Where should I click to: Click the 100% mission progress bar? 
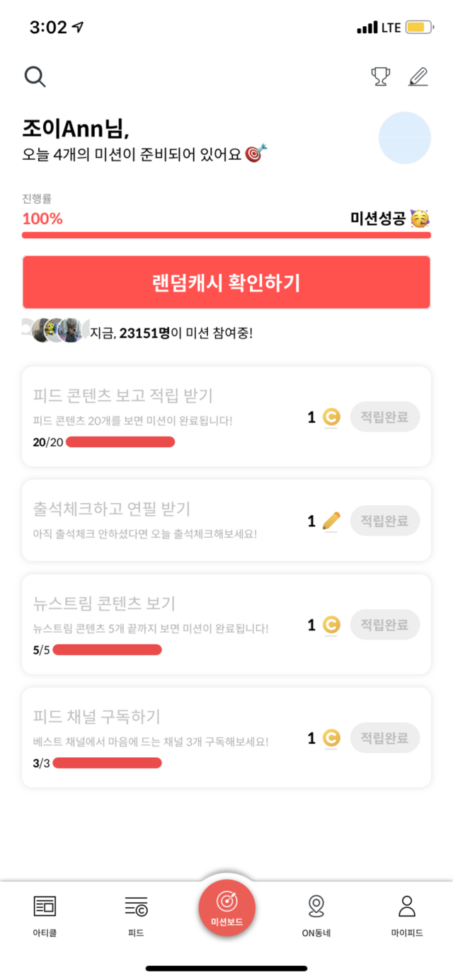[x=226, y=234]
